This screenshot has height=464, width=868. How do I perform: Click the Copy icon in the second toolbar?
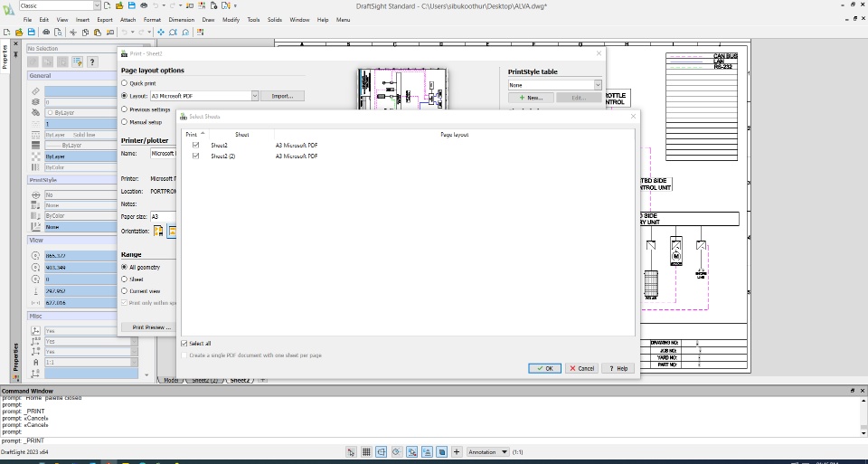pos(85,33)
